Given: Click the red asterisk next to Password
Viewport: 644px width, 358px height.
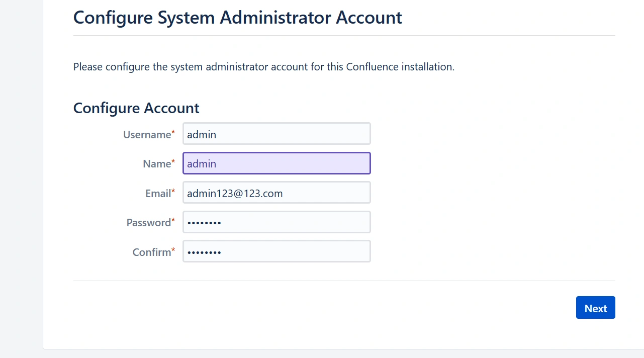Looking at the screenshot, I should click(x=173, y=221).
